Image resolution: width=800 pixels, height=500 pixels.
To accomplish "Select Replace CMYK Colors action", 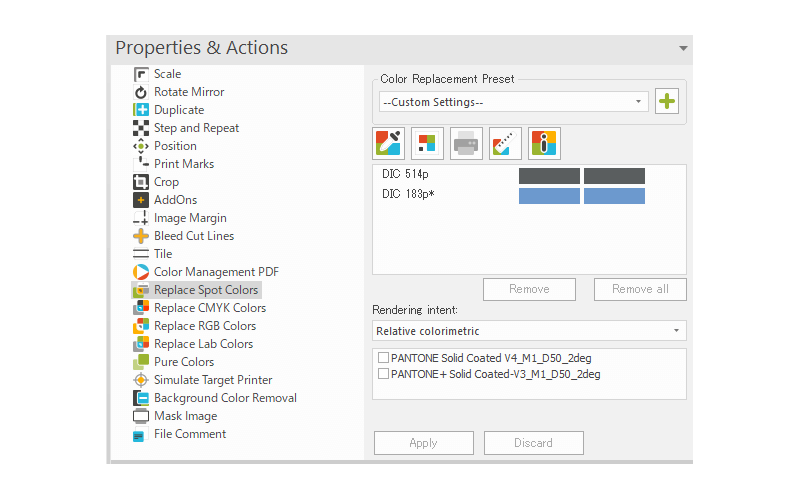I will tap(209, 308).
